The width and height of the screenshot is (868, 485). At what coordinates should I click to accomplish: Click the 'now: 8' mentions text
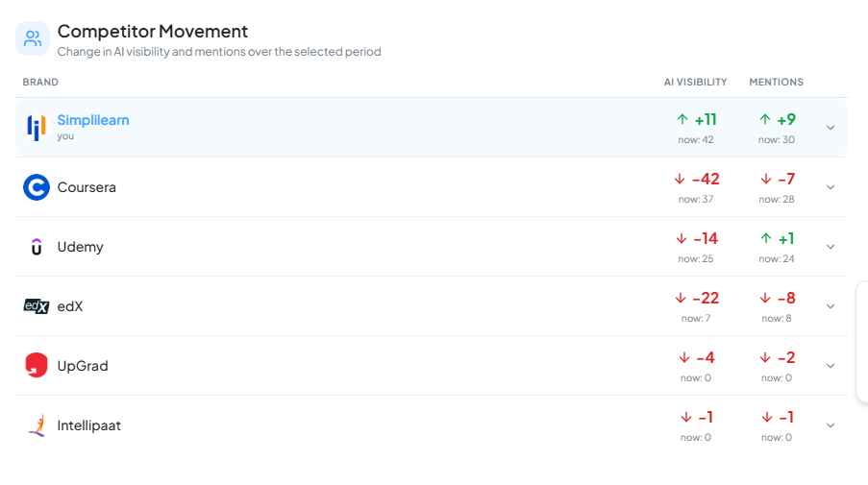(x=777, y=319)
